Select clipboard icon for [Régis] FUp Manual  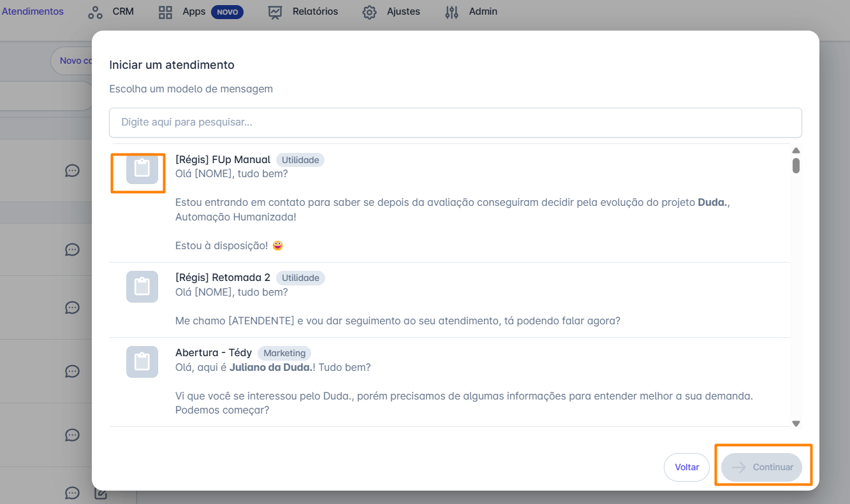click(142, 169)
